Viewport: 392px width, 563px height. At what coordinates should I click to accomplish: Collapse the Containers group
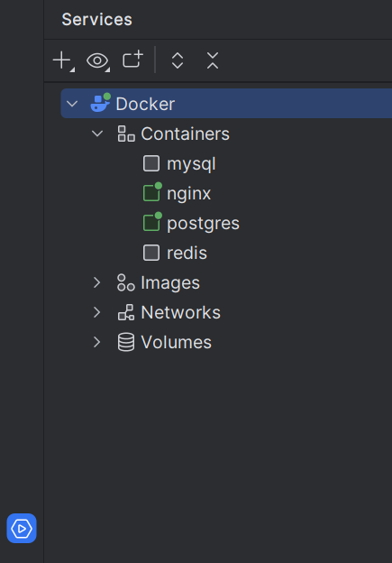coord(97,134)
